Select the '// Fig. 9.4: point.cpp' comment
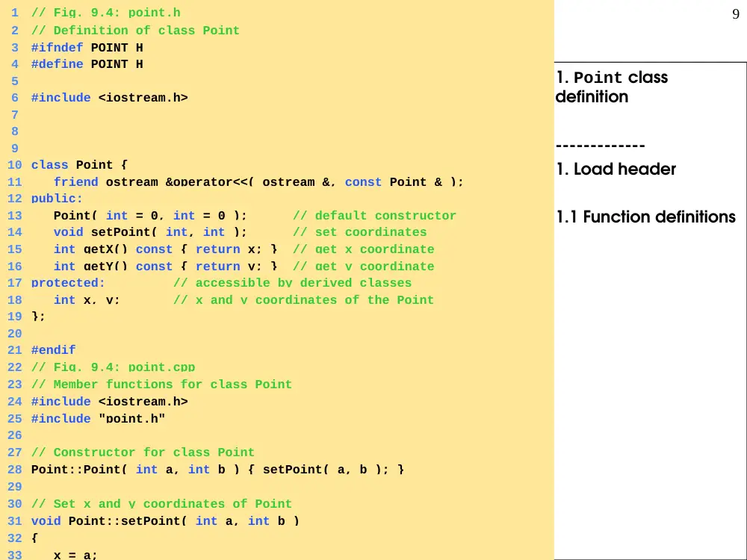 click(114, 367)
